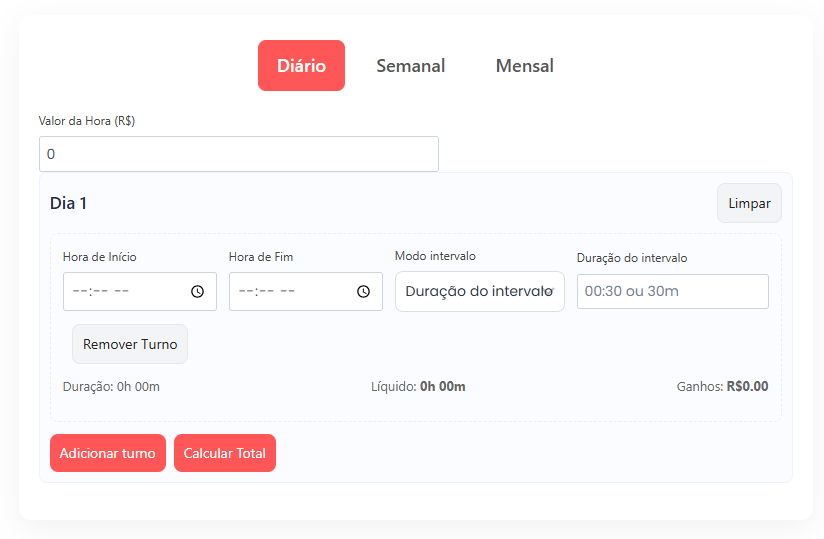This screenshot has width=824, height=539.
Task: Switch to the Semanal tab
Action: coord(410,66)
